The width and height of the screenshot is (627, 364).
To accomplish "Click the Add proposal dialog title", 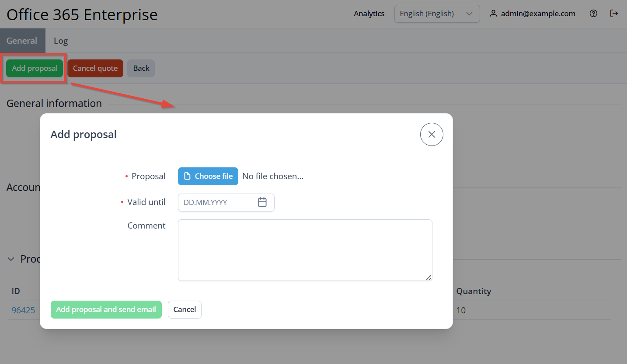I will 84,135.
